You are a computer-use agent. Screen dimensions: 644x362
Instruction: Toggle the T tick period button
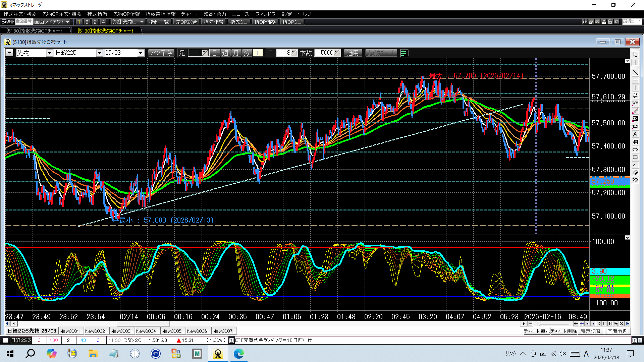tap(258, 53)
